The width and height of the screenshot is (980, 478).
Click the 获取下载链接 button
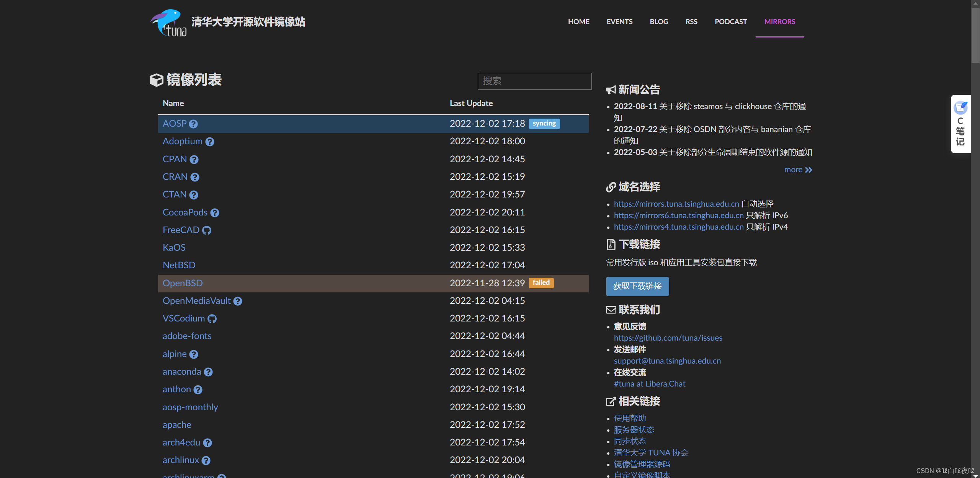(x=637, y=286)
